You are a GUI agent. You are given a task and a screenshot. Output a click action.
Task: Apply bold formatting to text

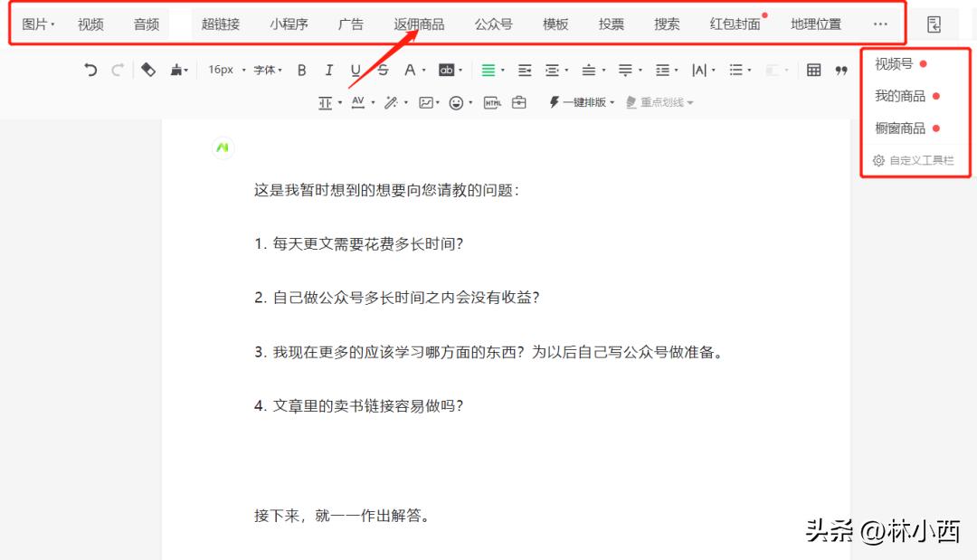[301, 70]
